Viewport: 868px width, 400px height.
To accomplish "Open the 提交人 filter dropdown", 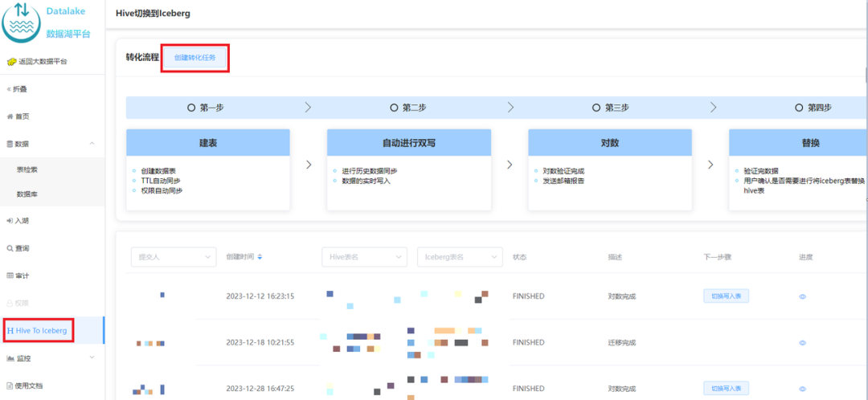I will point(174,257).
